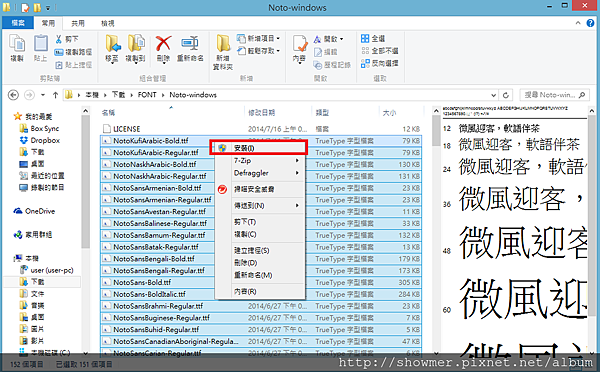Switch to the 檢視 (View) tab
Screen dimensions: 600x372
pos(108,23)
